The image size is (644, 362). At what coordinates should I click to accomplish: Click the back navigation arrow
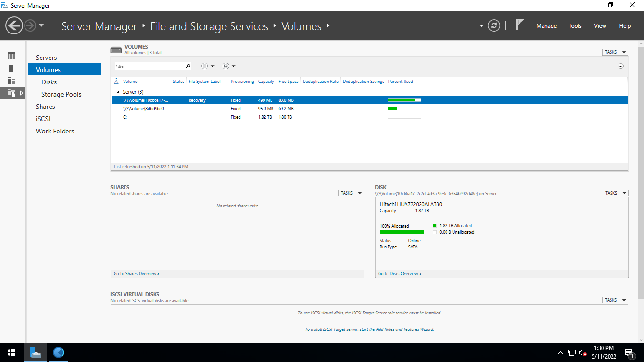tap(14, 25)
